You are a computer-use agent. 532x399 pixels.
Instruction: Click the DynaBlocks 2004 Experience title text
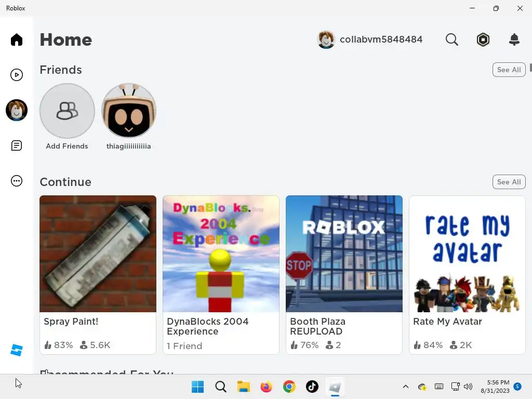(x=208, y=326)
